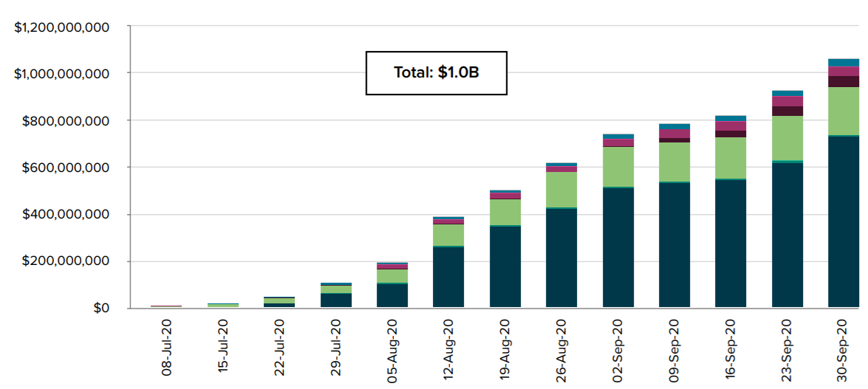This screenshot has height=389, width=868.
Task: Select light green segment of 12-Aug-20 bar
Action: click(x=448, y=235)
